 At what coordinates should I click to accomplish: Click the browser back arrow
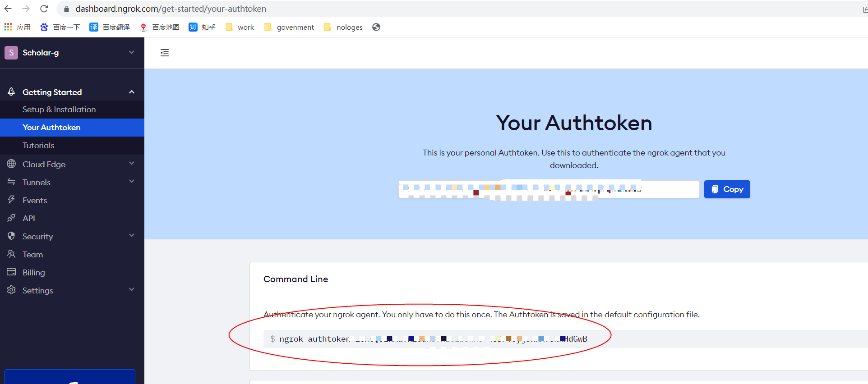tap(8, 9)
